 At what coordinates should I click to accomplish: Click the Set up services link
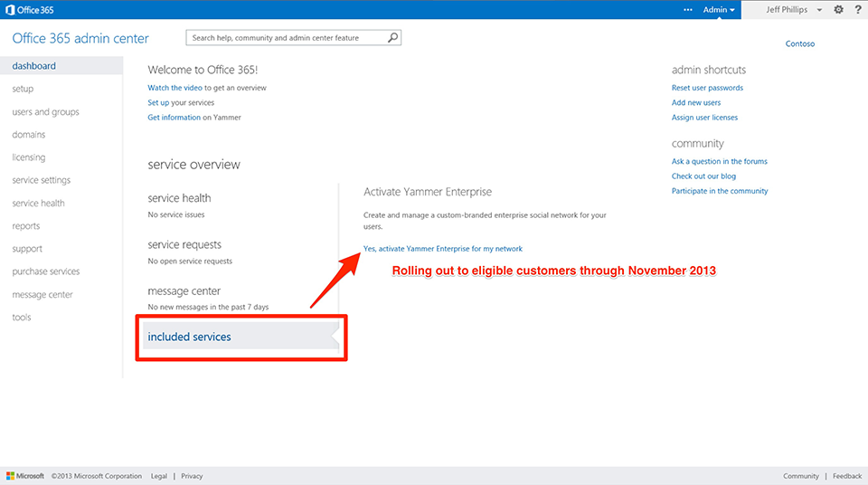coord(158,102)
